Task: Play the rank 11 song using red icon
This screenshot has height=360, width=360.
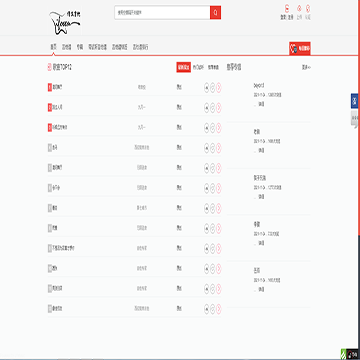Action: [219, 289]
